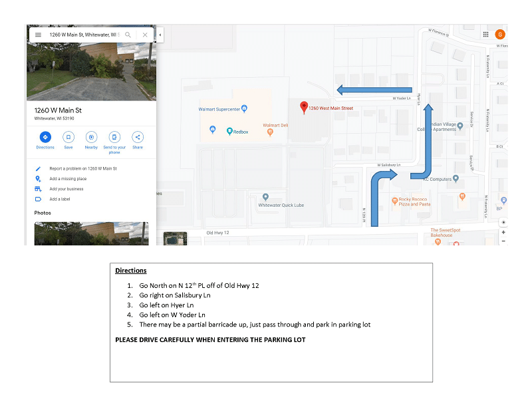Click the Walmart Supercenter map pin
532x411 pixels.
click(x=244, y=108)
